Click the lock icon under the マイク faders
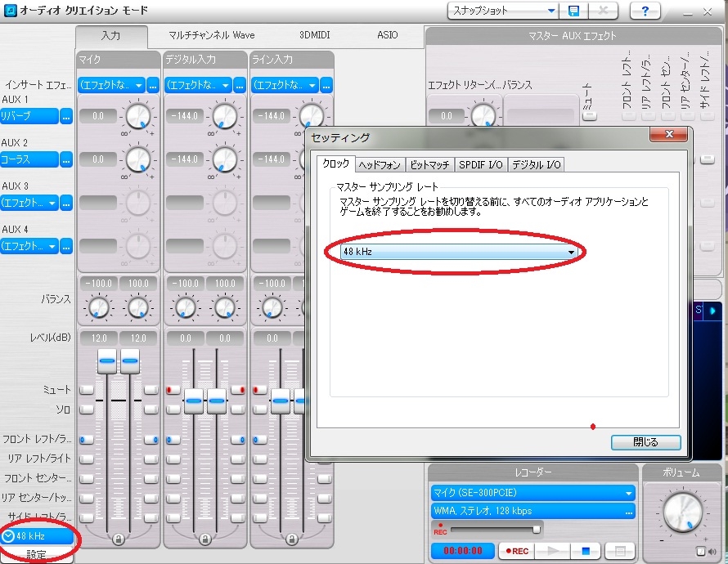 (119, 539)
